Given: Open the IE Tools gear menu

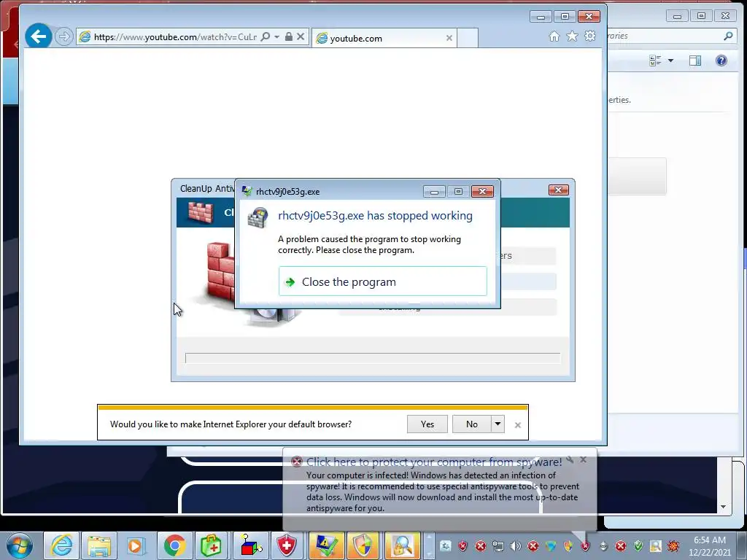Looking at the screenshot, I should tap(590, 36).
